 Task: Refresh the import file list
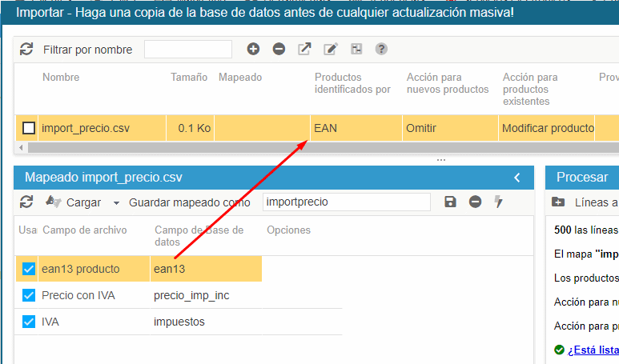pyautogui.click(x=26, y=50)
